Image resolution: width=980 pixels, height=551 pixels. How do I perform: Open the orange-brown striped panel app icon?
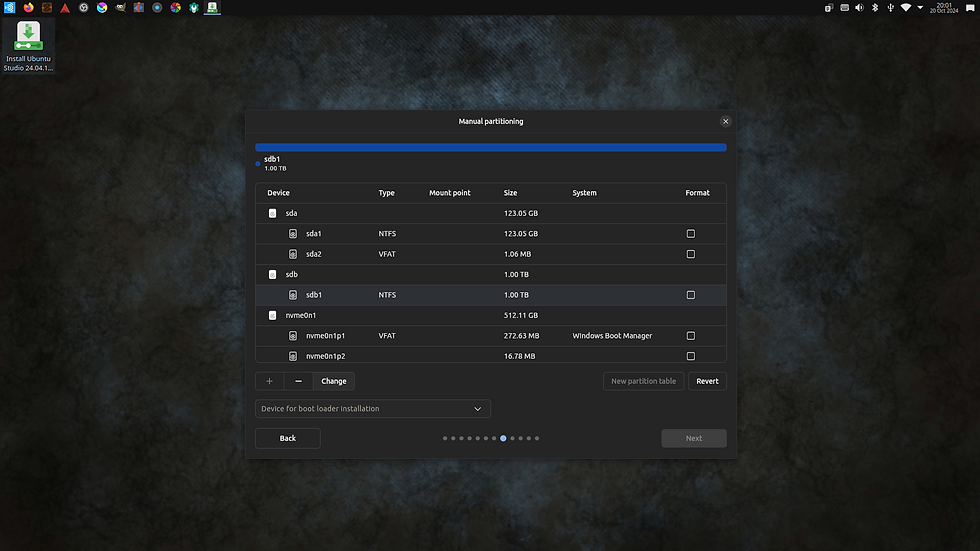tap(47, 7)
